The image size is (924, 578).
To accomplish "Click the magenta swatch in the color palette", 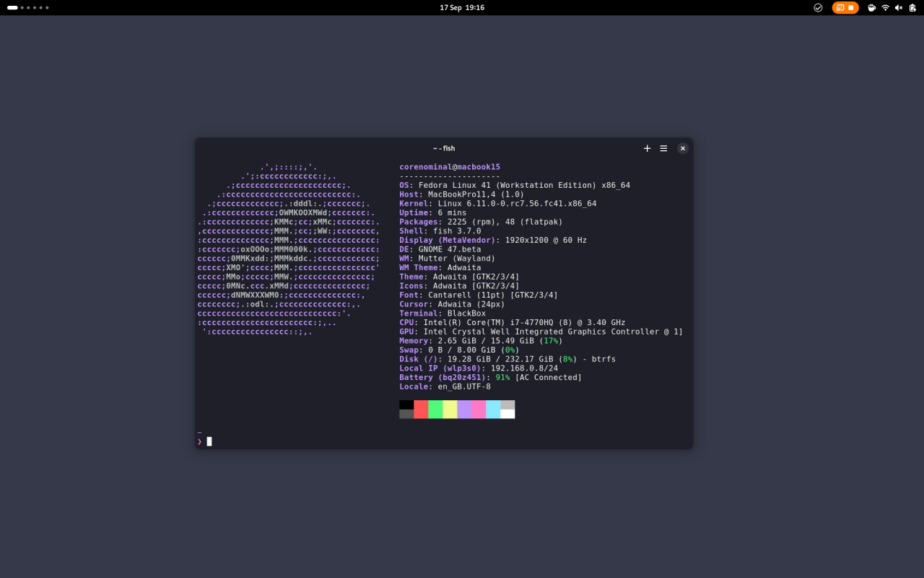I will pyautogui.click(x=480, y=409).
